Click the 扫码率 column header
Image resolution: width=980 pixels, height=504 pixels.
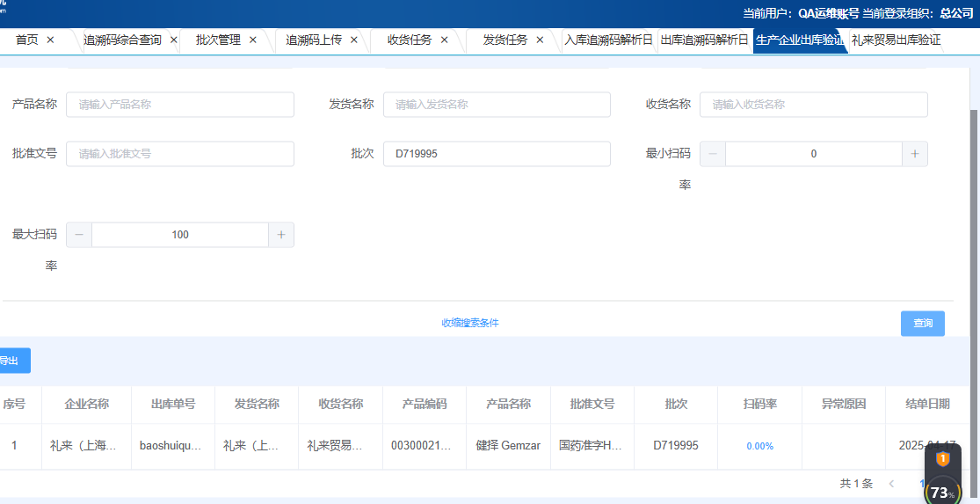click(x=760, y=404)
